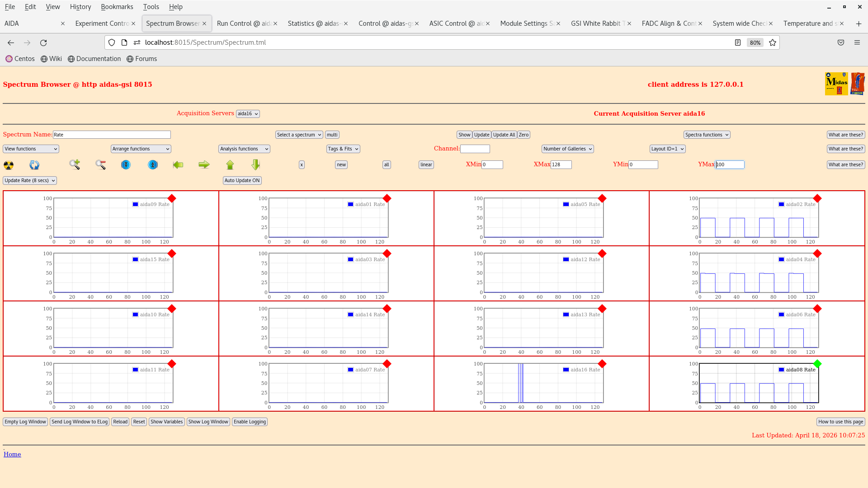
Task: Toggle the linear scale button
Action: coord(426,165)
